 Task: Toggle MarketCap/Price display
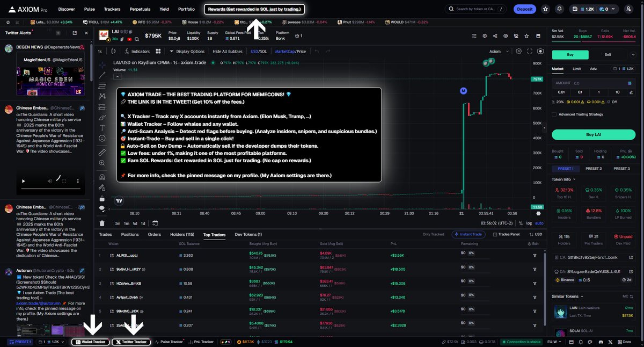290,51
